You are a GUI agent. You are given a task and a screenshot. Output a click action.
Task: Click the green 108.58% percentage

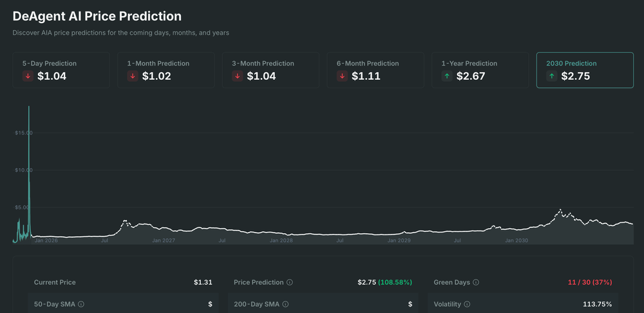tap(395, 283)
